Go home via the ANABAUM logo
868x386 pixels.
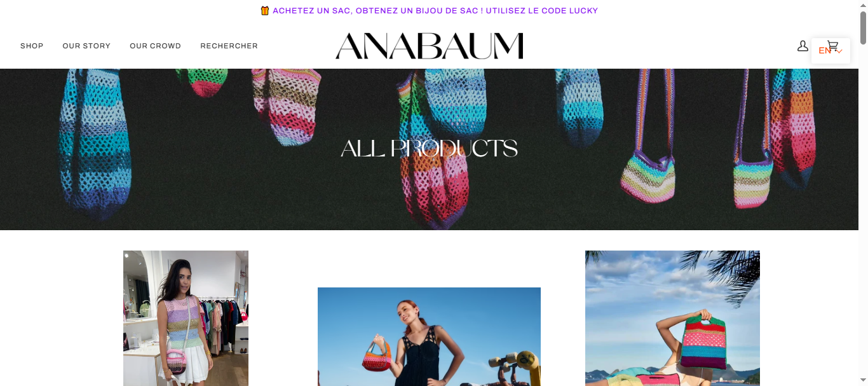pyautogui.click(x=430, y=46)
